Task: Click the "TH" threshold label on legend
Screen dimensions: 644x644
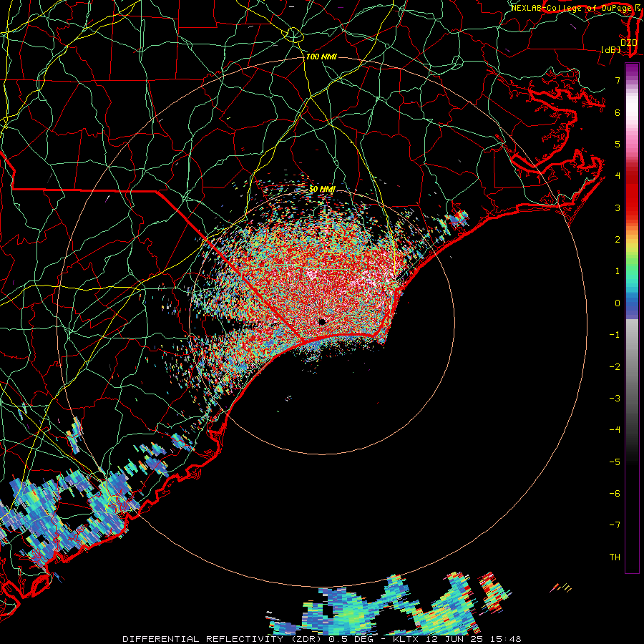Action: 615,557
